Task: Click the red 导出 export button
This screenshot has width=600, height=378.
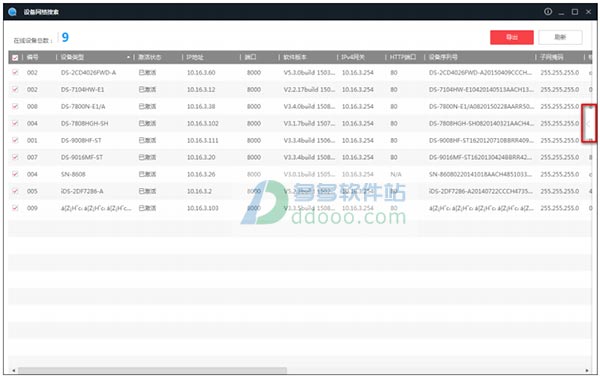Action: coord(512,37)
